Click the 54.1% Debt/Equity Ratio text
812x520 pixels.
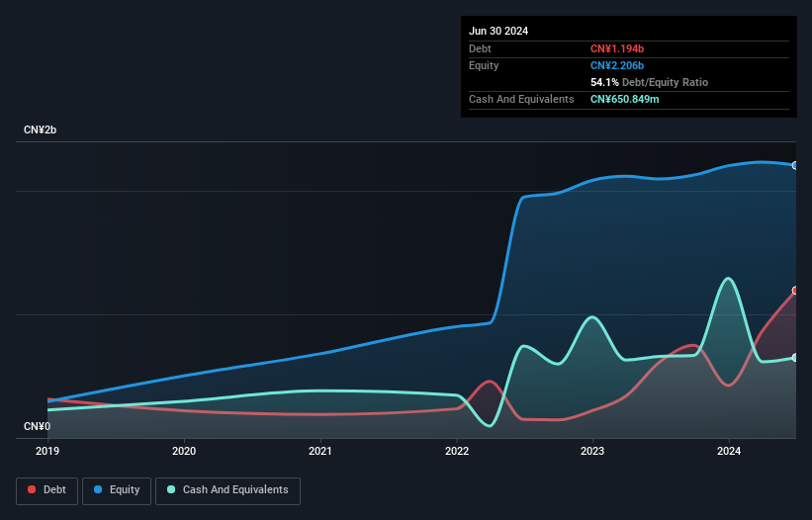point(649,82)
